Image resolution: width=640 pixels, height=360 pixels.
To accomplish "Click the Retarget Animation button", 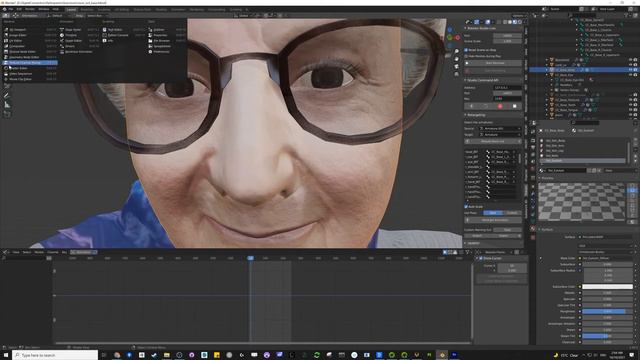I will pyautogui.click(x=493, y=220).
